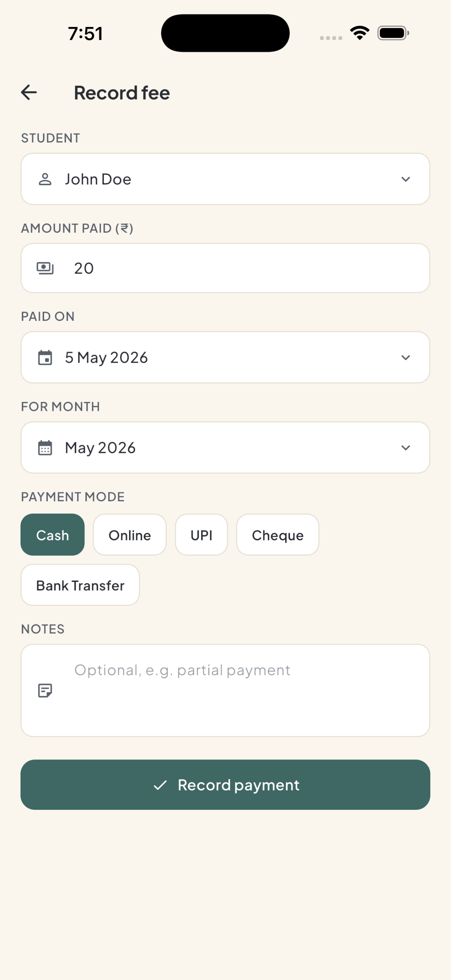
Task: Pick Bank Transfer payment mode
Action: [x=81, y=587]
